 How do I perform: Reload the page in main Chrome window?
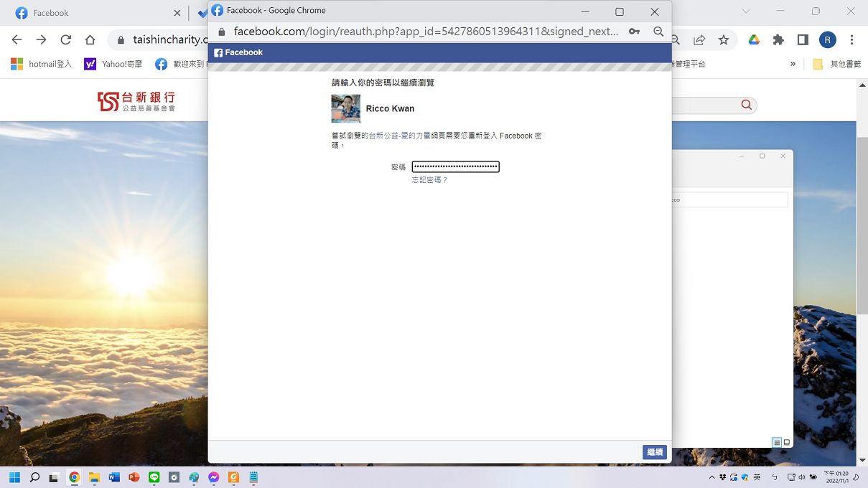tap(66, 40)
